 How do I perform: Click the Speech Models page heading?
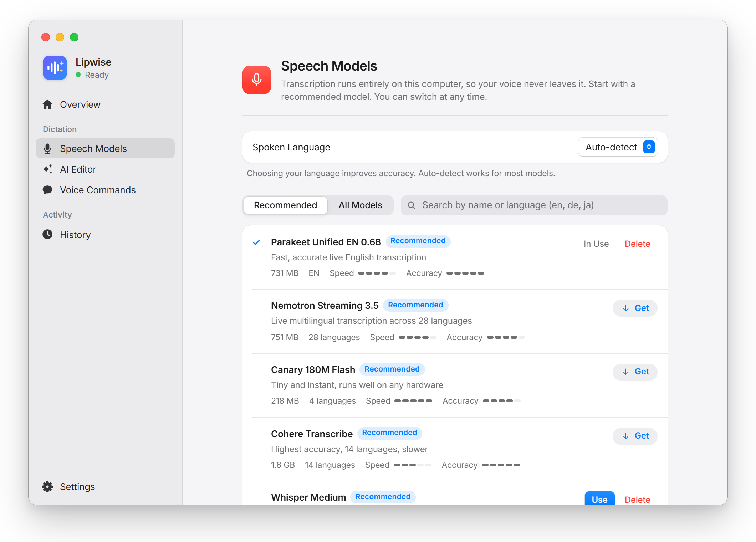329,66
